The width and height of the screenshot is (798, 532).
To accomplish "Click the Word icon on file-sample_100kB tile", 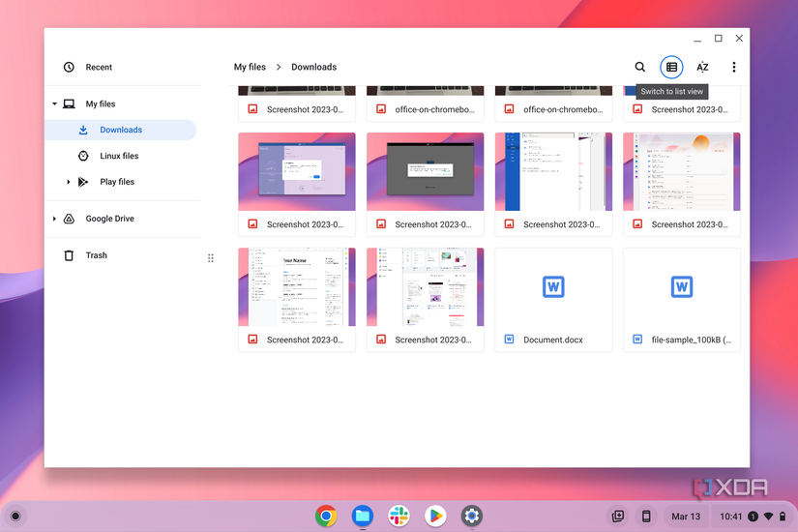I will (x=682, y=286).
